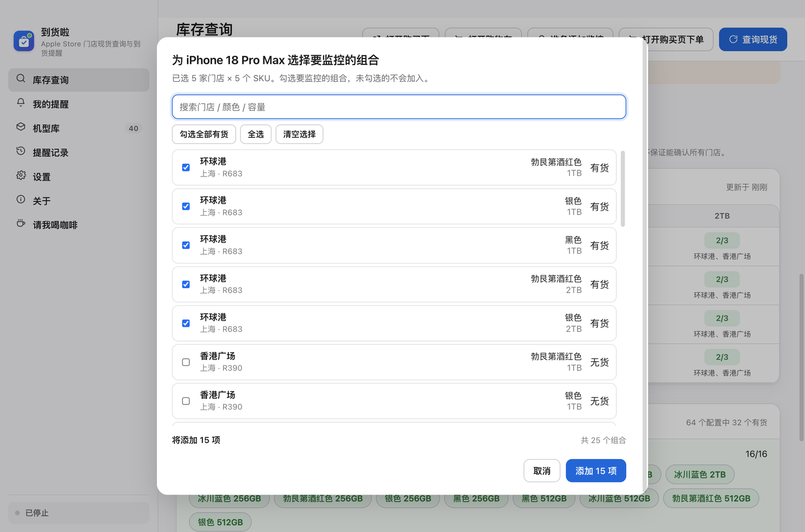
Task: Click the bell icon for 我的提醒
Action: coord(21,103)
